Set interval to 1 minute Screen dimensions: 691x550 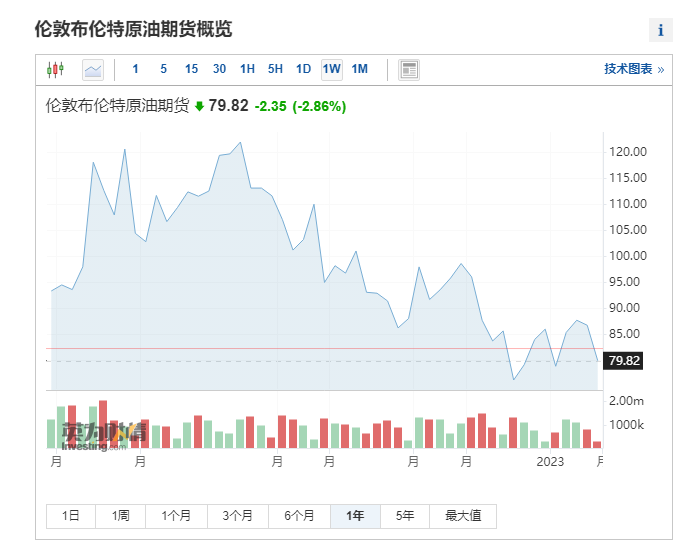[x=136, y=69]
